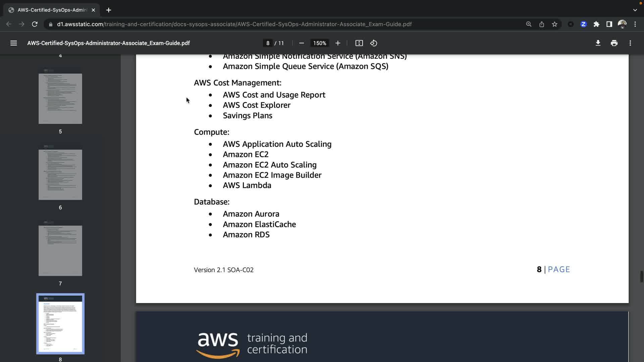Screen dimensions: 644x362
Task: Rotate the PDF counterclockwise
Action: [x=374, y=43]
